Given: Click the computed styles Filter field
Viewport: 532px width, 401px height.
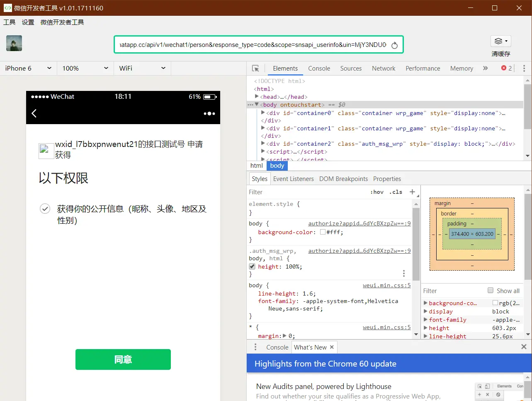Looking at the screenshot, I should 454,291.
